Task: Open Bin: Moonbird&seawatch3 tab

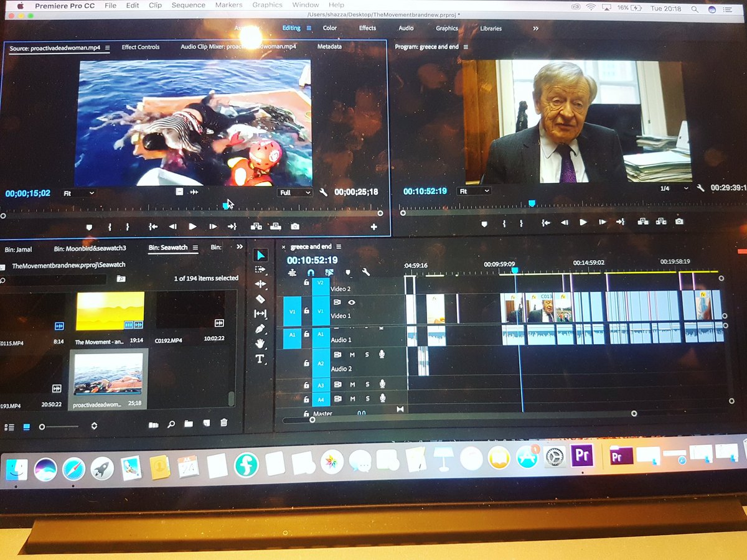Action: (x=90, y=248)
